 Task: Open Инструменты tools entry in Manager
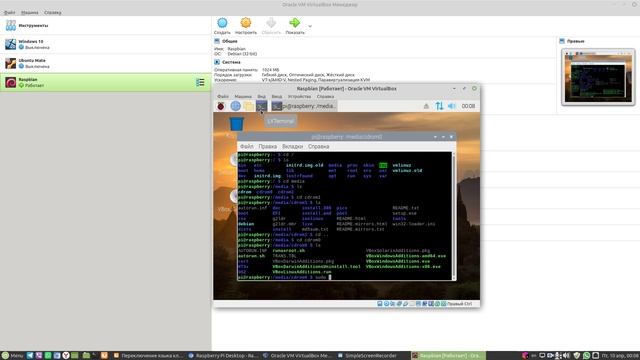click(x=105, y=25)
